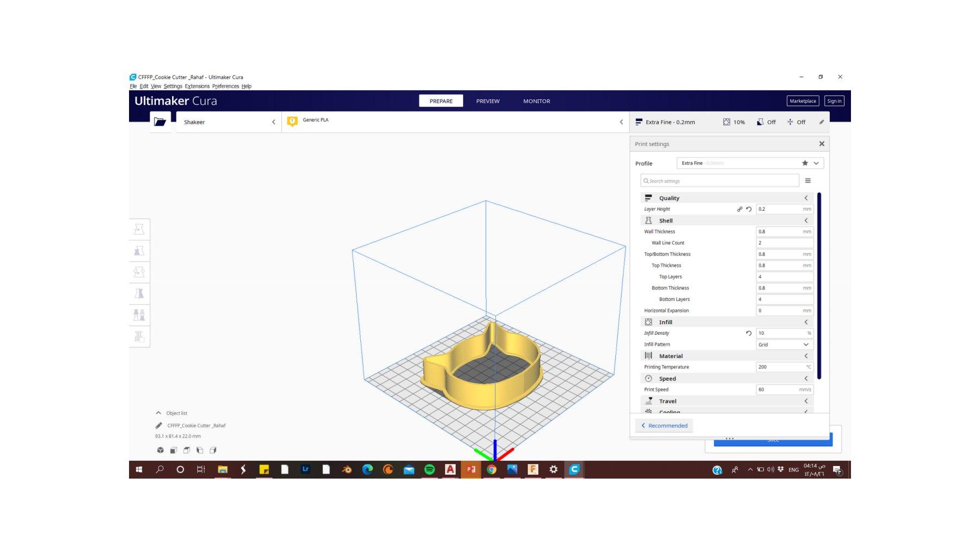Image resolution: width=980 pixels, height=551 pixels.
Task: Open the Marketplace button
Action: pos(803,101)
